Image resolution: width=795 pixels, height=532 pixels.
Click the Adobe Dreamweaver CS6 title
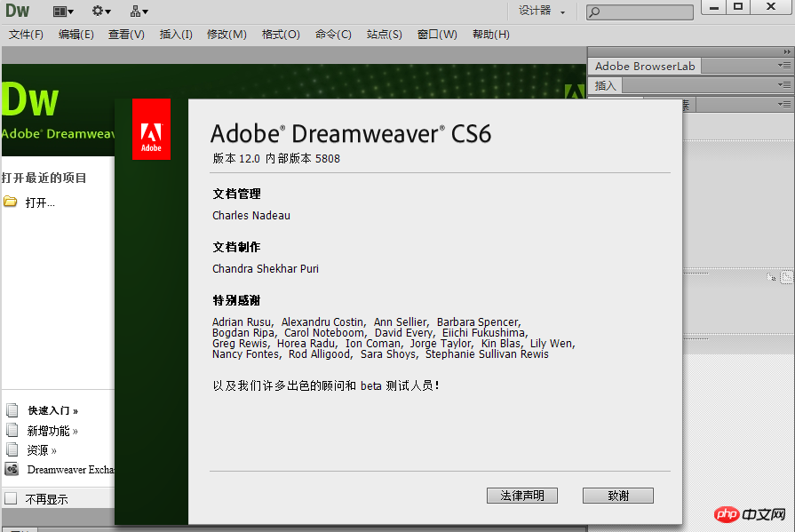click(x=351, y=134)
